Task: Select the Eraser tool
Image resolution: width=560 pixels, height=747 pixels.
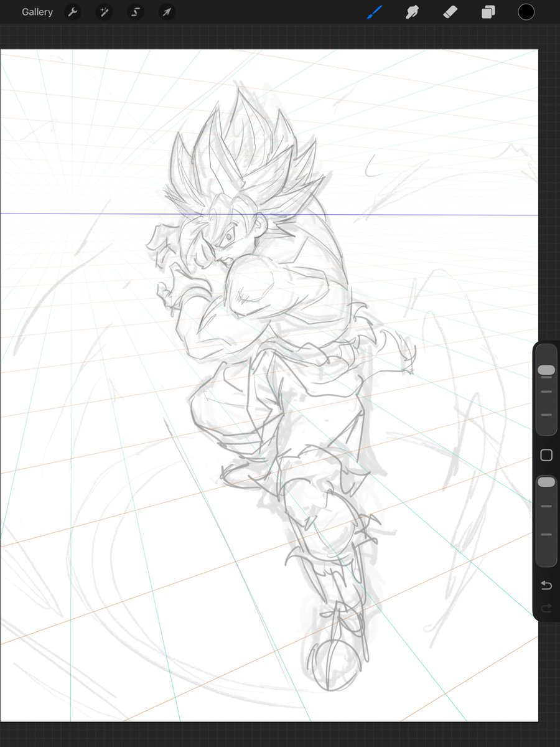Action: (x=450, y=12)
